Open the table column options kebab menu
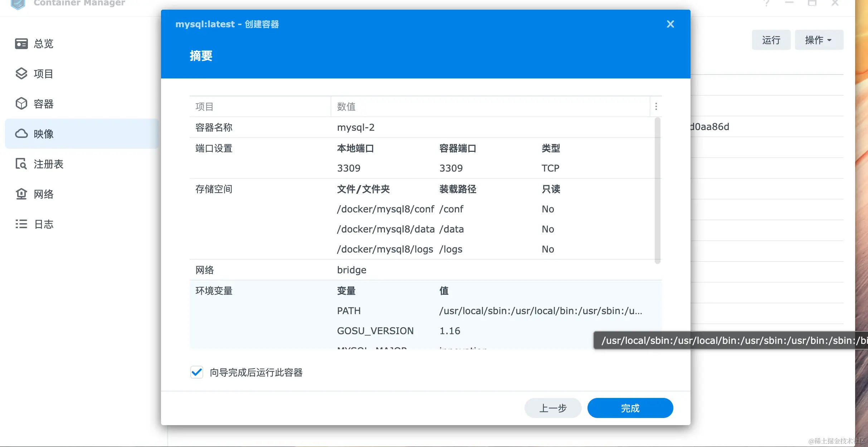Screen dimensions: 868x447 pyautogui.click(x=656, y=106)
